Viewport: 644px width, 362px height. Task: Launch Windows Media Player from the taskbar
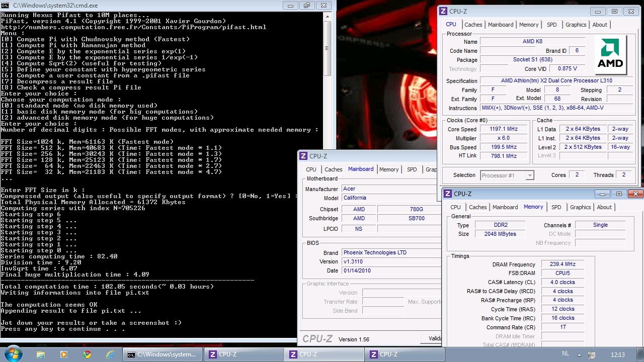tap(64, 354)
